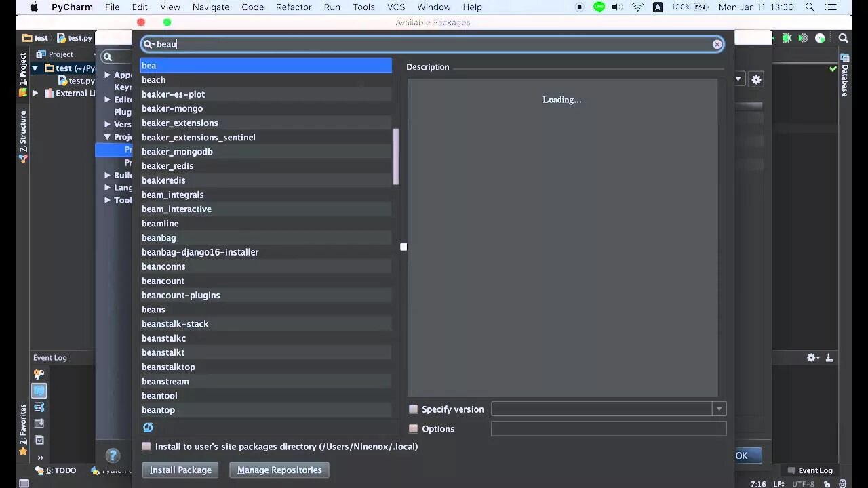868x488 pixels.
Task: Expand External Libraries node
Action: [x=35, y=94]
